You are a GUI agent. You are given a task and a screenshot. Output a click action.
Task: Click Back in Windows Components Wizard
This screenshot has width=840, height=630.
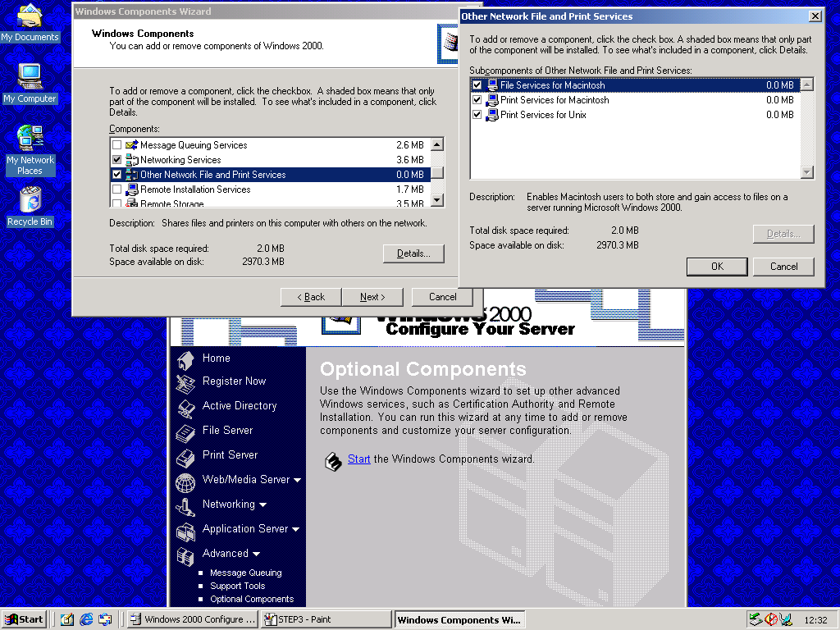pyautogui.click(x=311, y=297)
